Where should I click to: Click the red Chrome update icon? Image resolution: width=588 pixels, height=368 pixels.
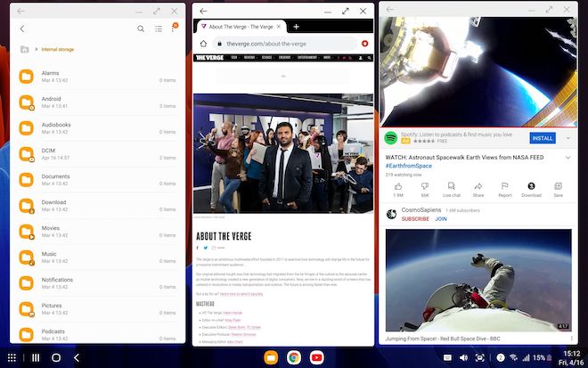[x=365, y=44]
